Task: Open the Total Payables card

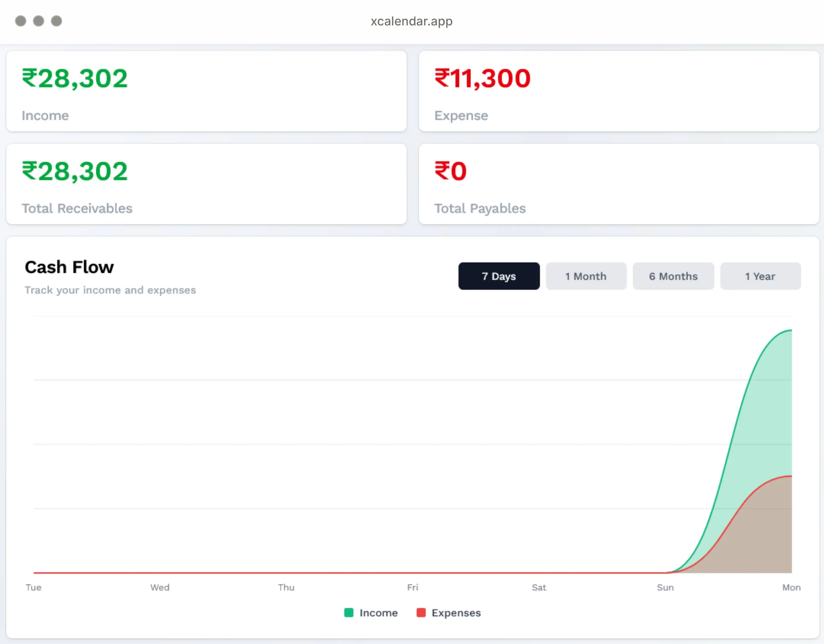Action: pos(619,184)
